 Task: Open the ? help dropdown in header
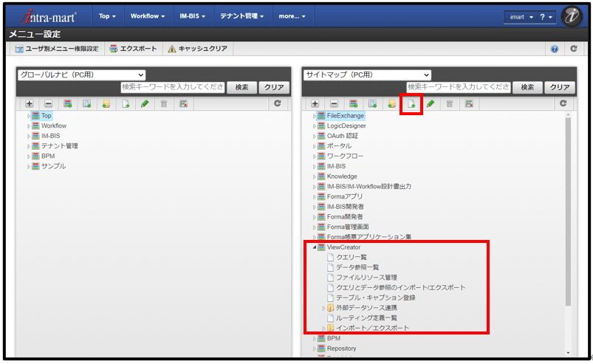coord(546,17)
